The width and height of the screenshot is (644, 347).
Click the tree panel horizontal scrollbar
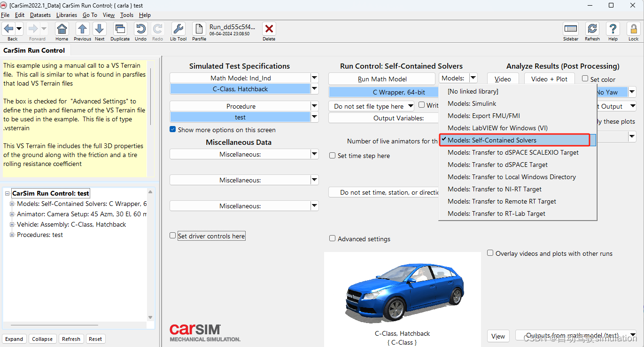[x=54, y=325]
